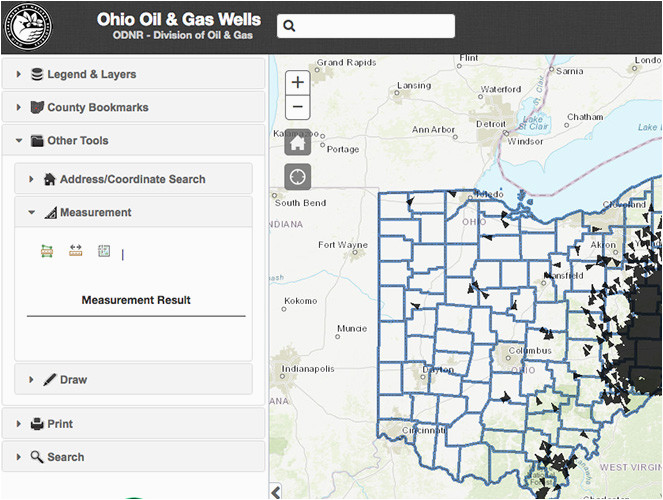
Task: Collapse the Measurement section arrow
Action: pos(31,213)
